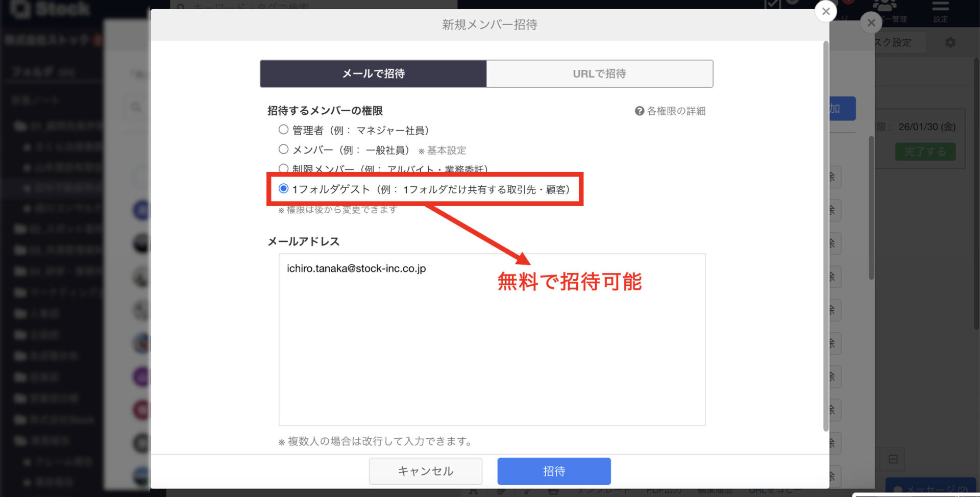The width and height of the screenshot is (980, 497).
Task: Select the メンバー permission radio button
Action: coord(283,148)
